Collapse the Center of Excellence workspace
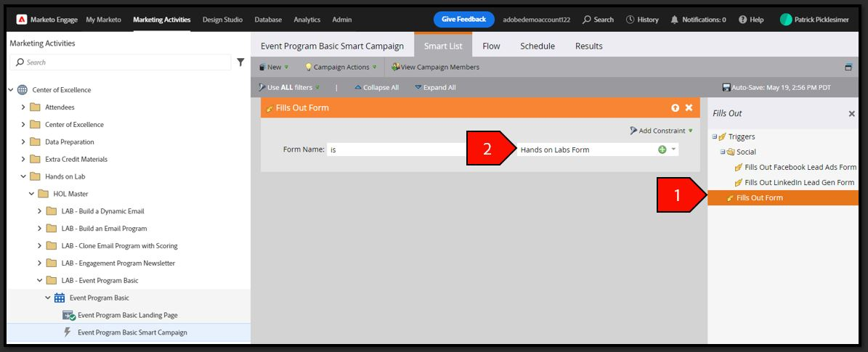This screenshot has width=868, height=352. [10, 90]
